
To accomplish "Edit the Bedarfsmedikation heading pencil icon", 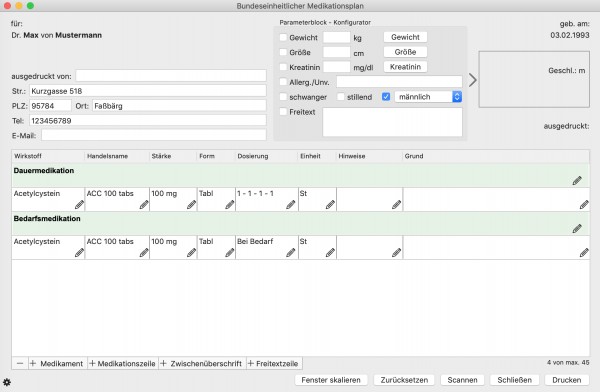I will 577,229.
